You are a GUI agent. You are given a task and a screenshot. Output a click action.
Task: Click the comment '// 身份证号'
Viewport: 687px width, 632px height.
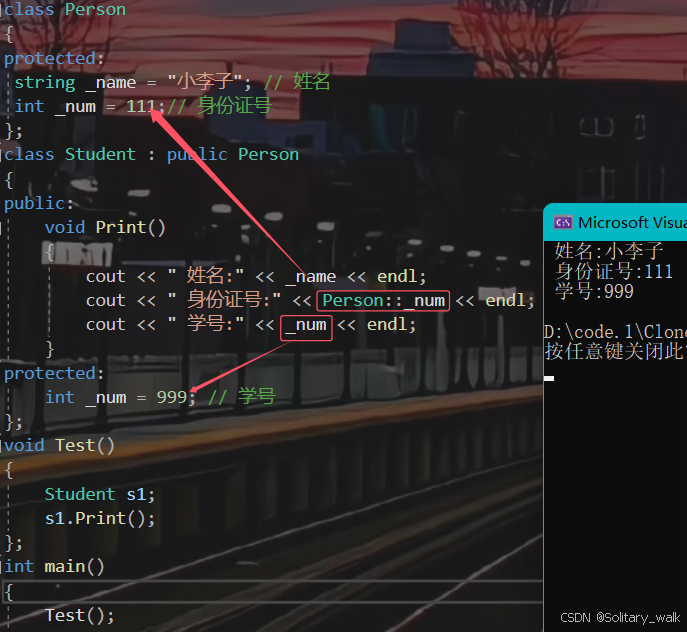pyautogui.click(x=219, y=106)
